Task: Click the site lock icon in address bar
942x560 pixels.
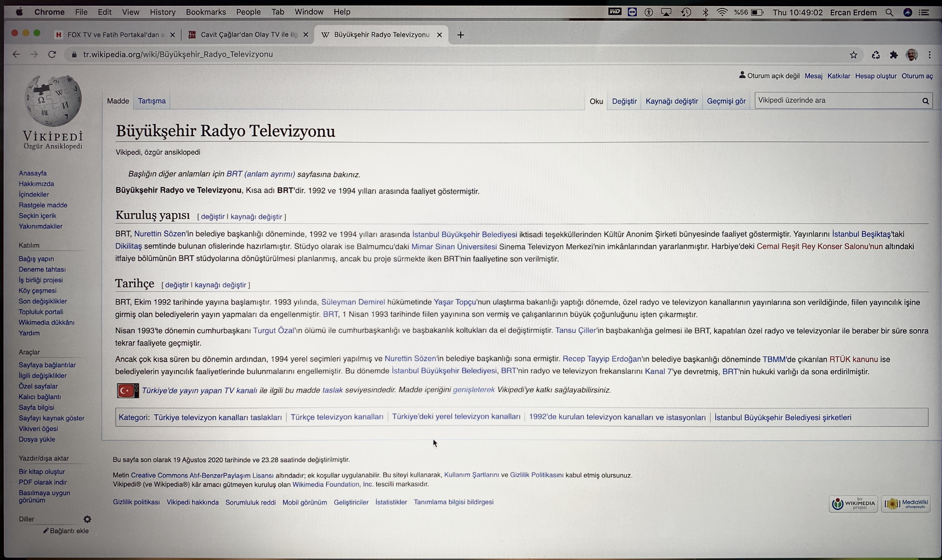Action: 74,55
